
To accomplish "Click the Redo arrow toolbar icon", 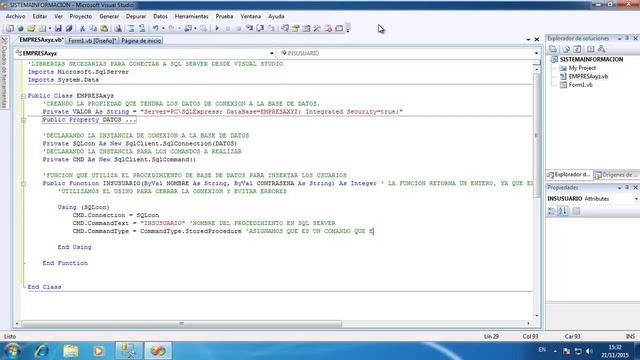I will tap(171, 29).
